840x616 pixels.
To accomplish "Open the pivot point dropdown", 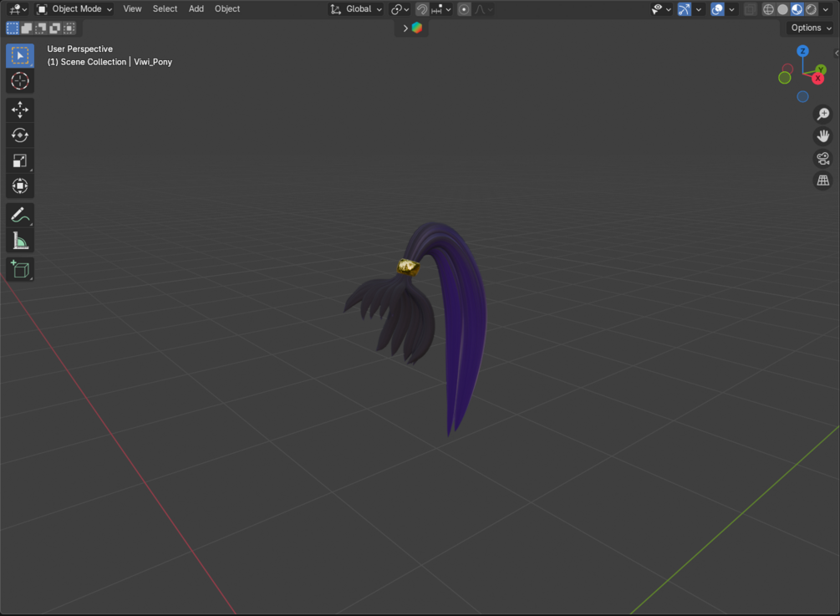I will pyautogui.click(x=400, y=9).
